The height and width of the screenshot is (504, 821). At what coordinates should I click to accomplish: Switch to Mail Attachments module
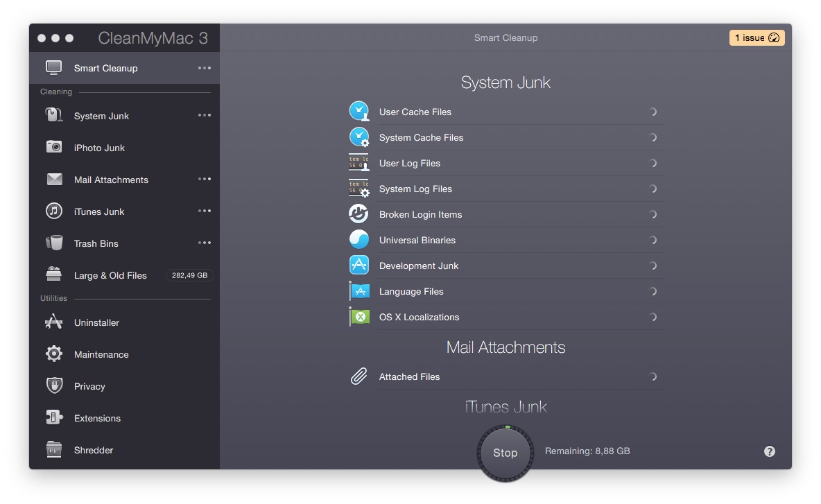(x=125, y=180)
